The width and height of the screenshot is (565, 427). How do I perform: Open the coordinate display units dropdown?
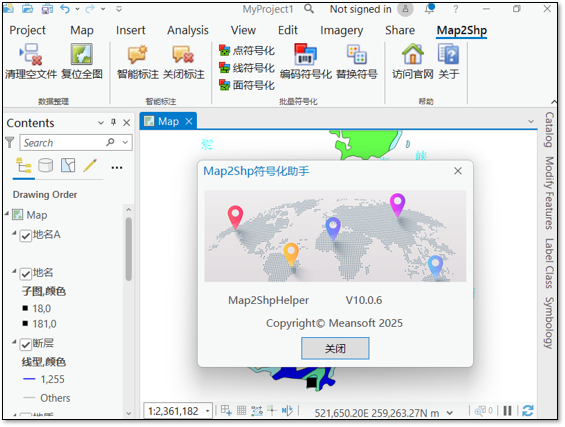[x=450, y=413]
